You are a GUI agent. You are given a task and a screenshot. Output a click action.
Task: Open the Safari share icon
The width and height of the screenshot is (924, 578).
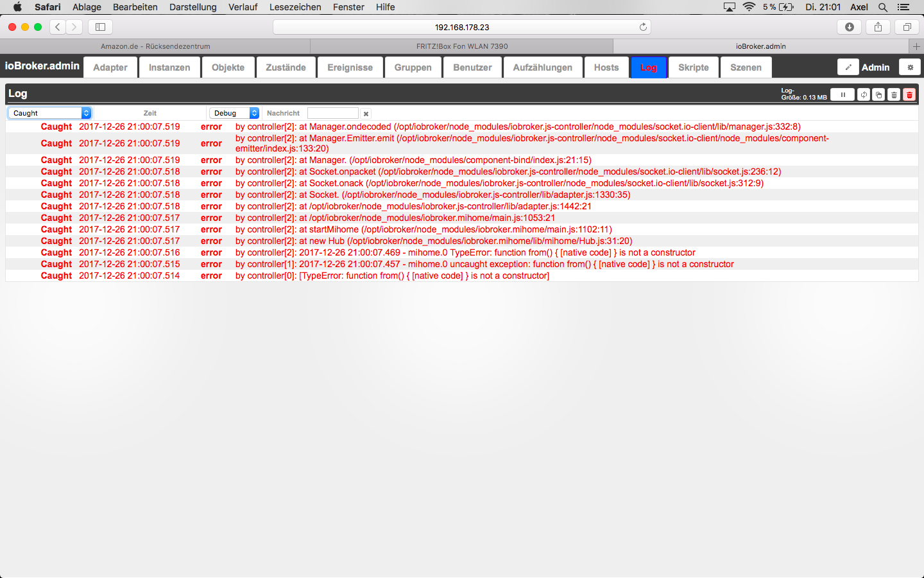[x=878, y=27]
